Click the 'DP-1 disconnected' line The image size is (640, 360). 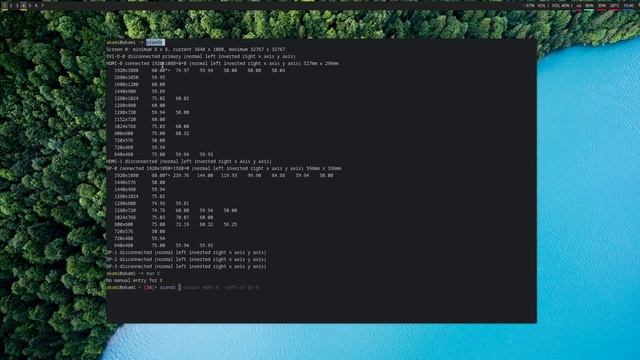tap(186, 252)
